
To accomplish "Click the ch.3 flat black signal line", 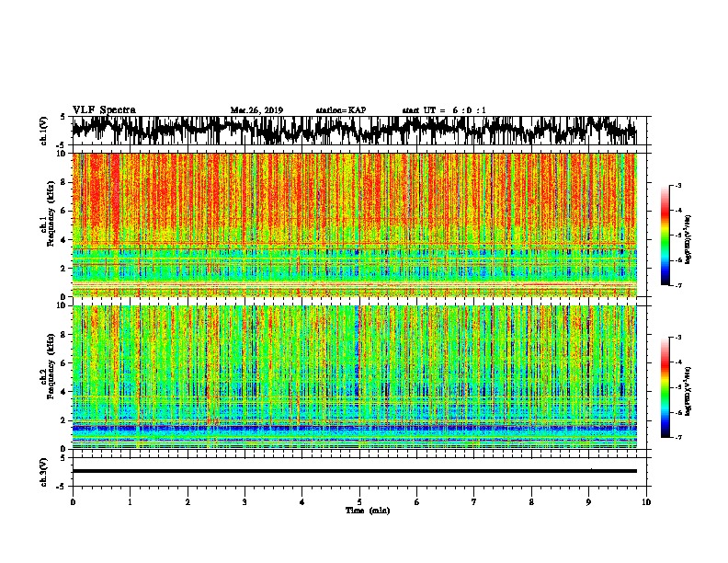I will point(354,471).
